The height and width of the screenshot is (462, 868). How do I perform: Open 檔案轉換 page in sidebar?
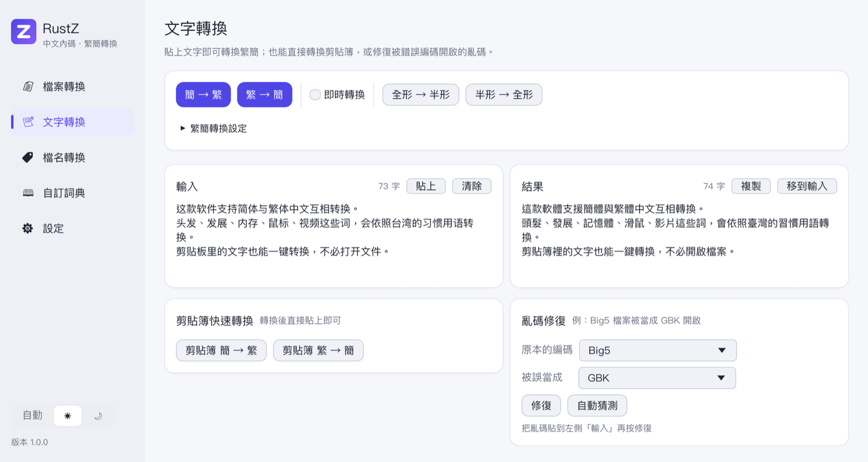(x=72, y=87)
